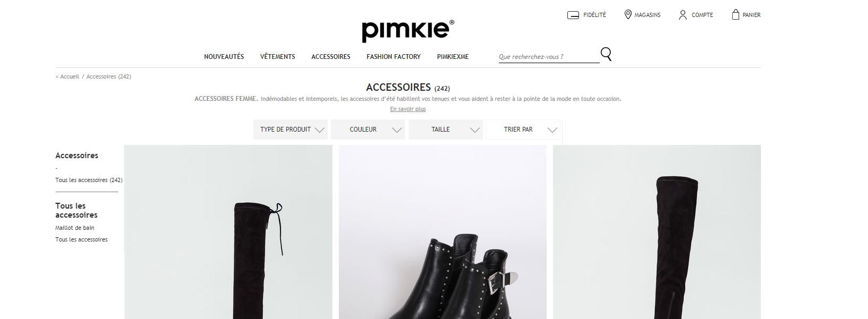868x319 pixels.
Task: Select the Fashion Factory menu item
Action: [x=393, y=57]
